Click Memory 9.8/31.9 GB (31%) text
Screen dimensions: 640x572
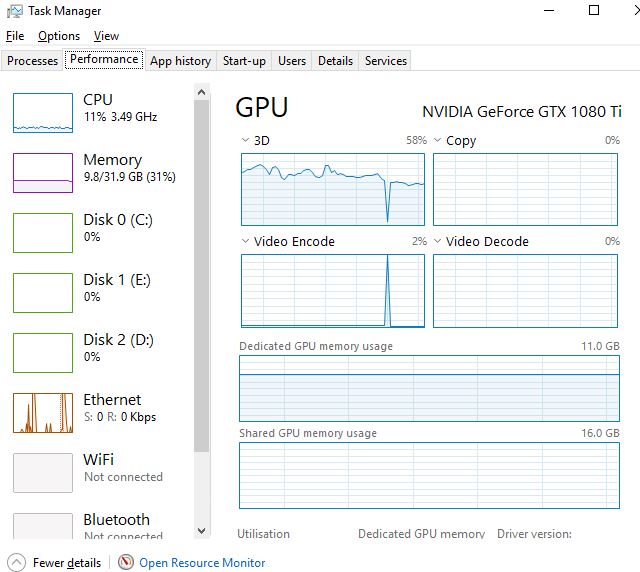tap(130, 177)
